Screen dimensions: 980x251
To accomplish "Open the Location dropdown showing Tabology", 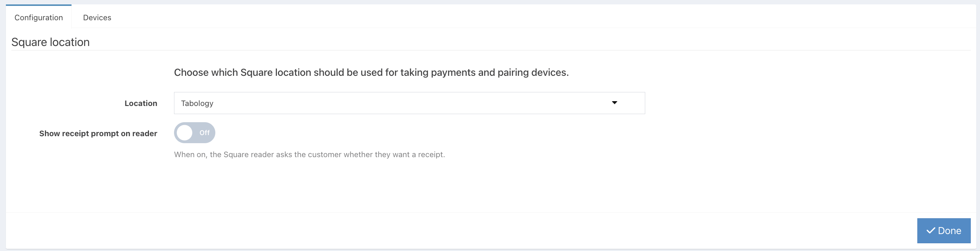I will tap(409, 103).
